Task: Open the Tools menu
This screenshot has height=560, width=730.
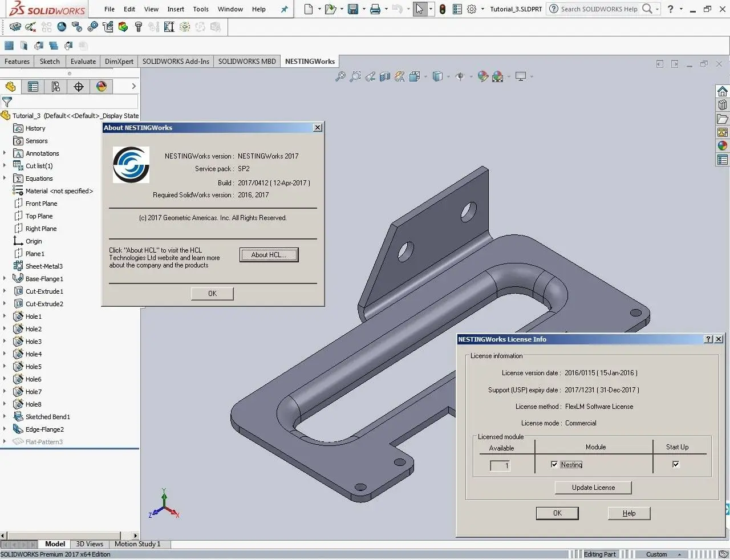Action: pyautogui.click(x=201, y=9)
